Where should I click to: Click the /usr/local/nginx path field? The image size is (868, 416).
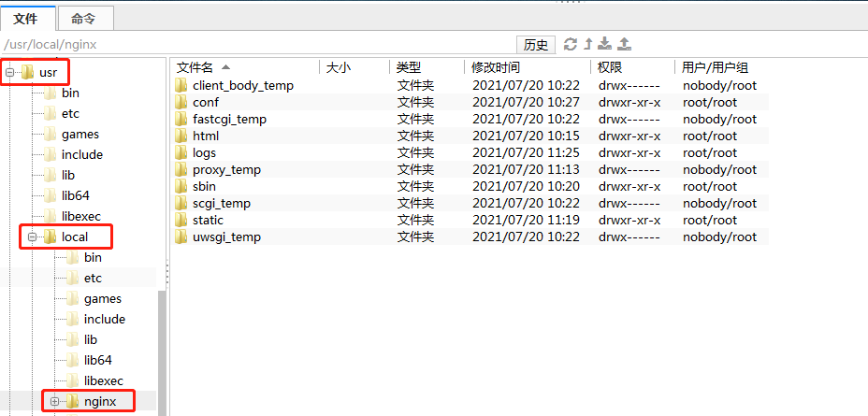257,45
